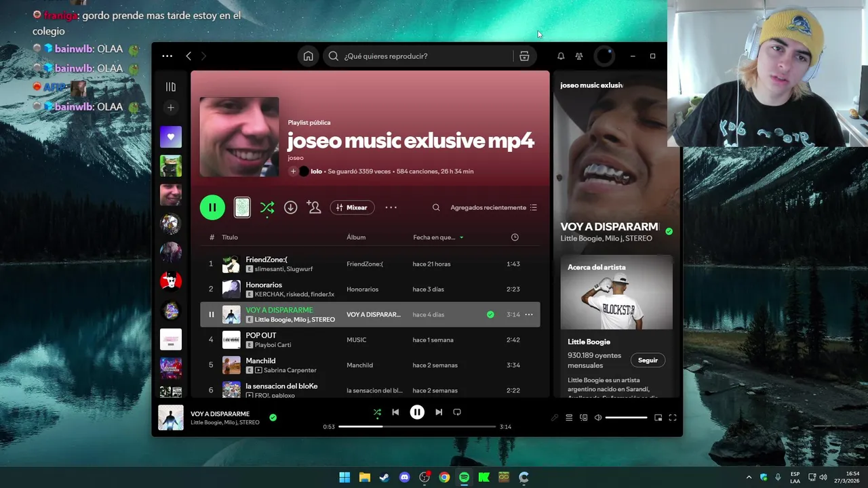Focus the ¿Qué quieres reproducir? search field
This screenshot has height=488, width=868.
pos(427,56)
